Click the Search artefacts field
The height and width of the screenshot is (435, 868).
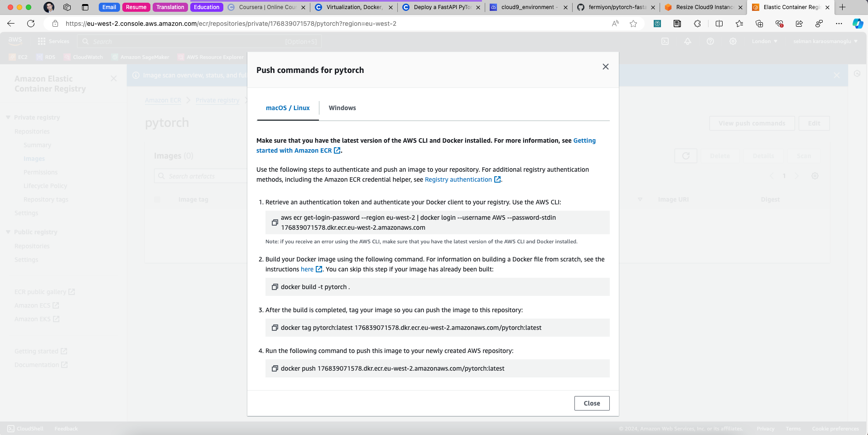202,176
